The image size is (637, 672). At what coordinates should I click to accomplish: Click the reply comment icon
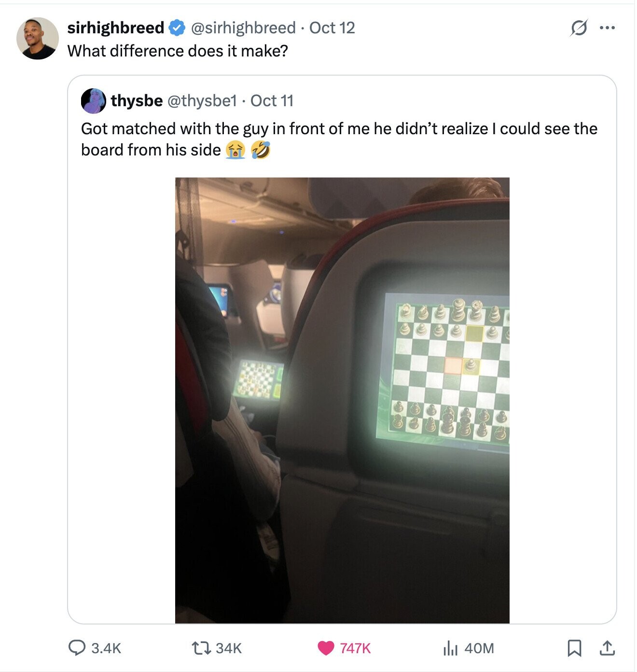(x=77, y=647)
